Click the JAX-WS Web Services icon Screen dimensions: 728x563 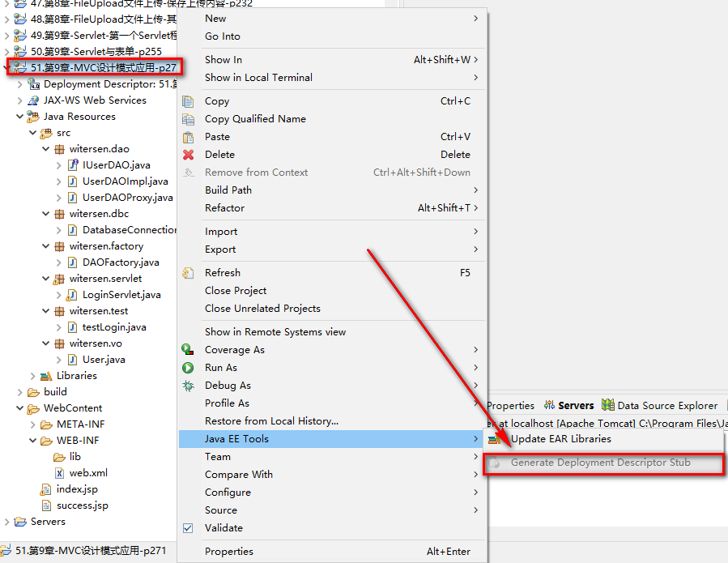[33, 100]
